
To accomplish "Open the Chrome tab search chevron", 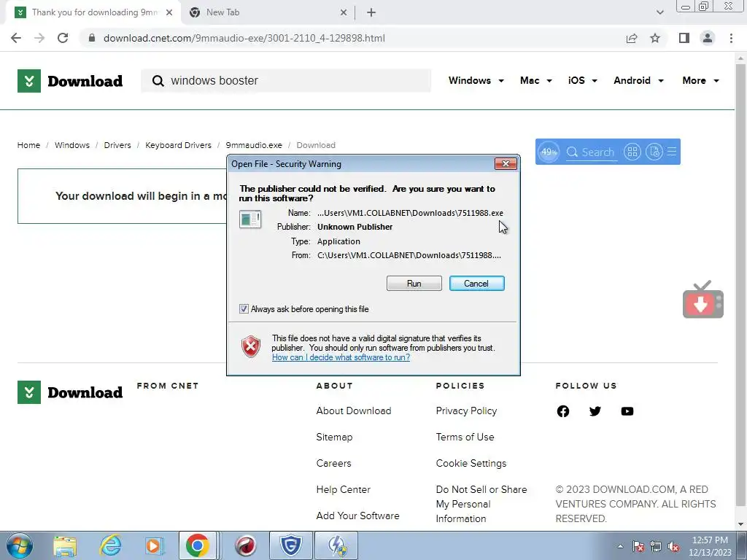I will (x=659, y=12).
